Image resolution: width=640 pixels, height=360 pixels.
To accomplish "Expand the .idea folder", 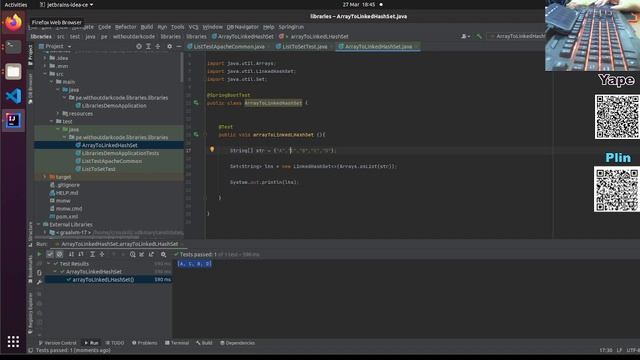I will coord(45,58).
